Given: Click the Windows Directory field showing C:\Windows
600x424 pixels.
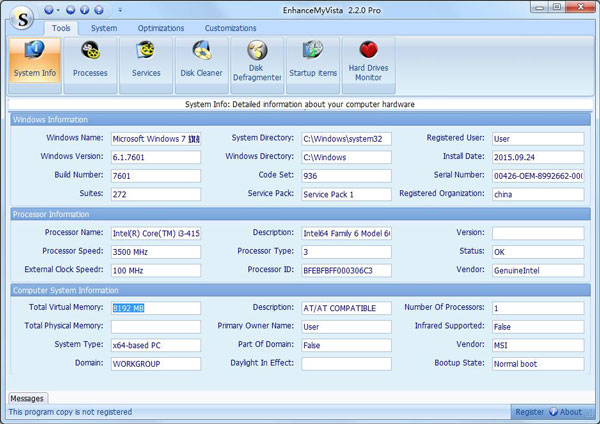Looking at the screenshot, I should (x=346, y=157).
